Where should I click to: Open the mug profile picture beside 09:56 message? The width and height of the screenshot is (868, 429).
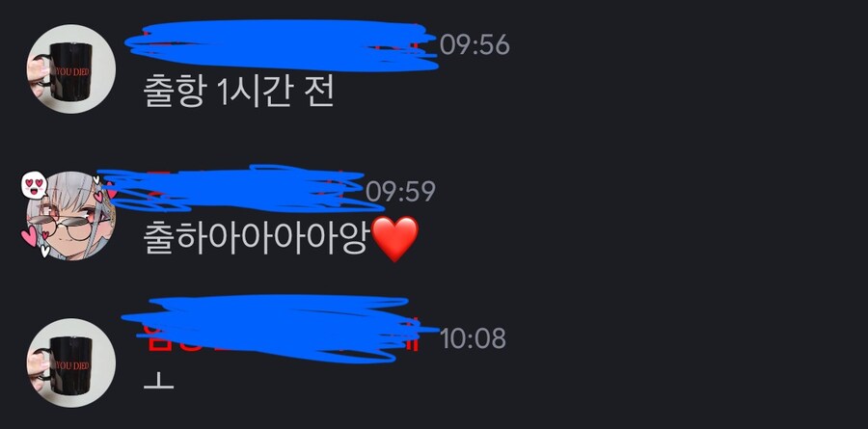coord(70,68)
